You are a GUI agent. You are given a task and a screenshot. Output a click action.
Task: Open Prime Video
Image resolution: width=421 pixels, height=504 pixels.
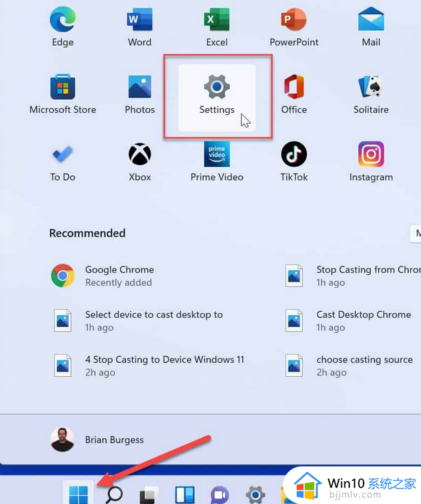point(217,162)
